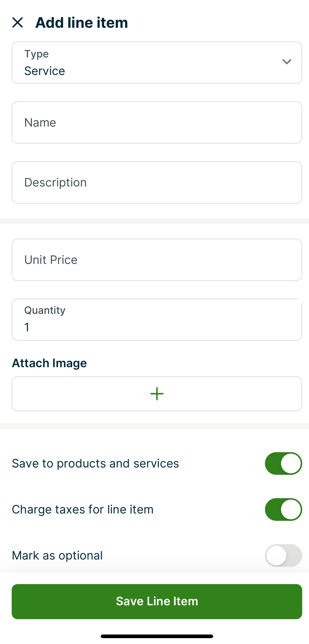Focus the Description input field
309x644 pixels.
click(157, 182)
